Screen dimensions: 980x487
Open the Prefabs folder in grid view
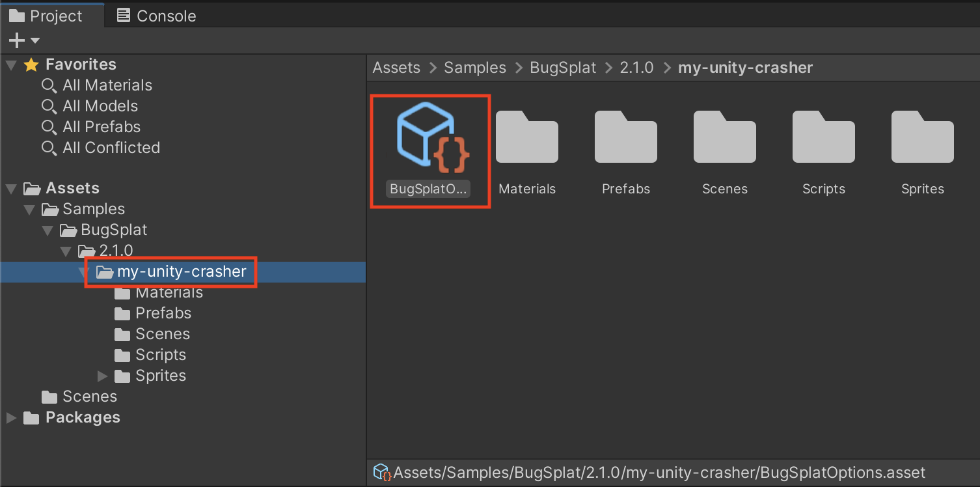point(625,138)
